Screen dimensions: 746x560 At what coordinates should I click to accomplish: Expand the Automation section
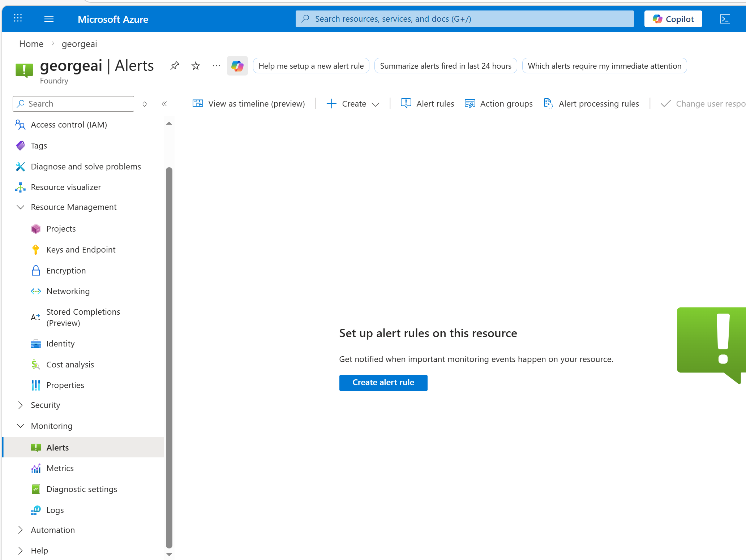coord(21,530)
